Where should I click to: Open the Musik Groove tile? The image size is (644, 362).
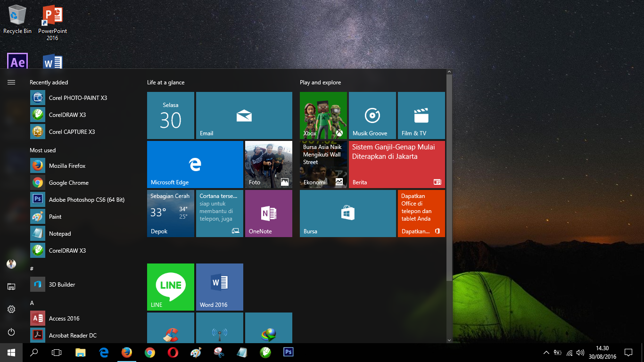(372, 115)
